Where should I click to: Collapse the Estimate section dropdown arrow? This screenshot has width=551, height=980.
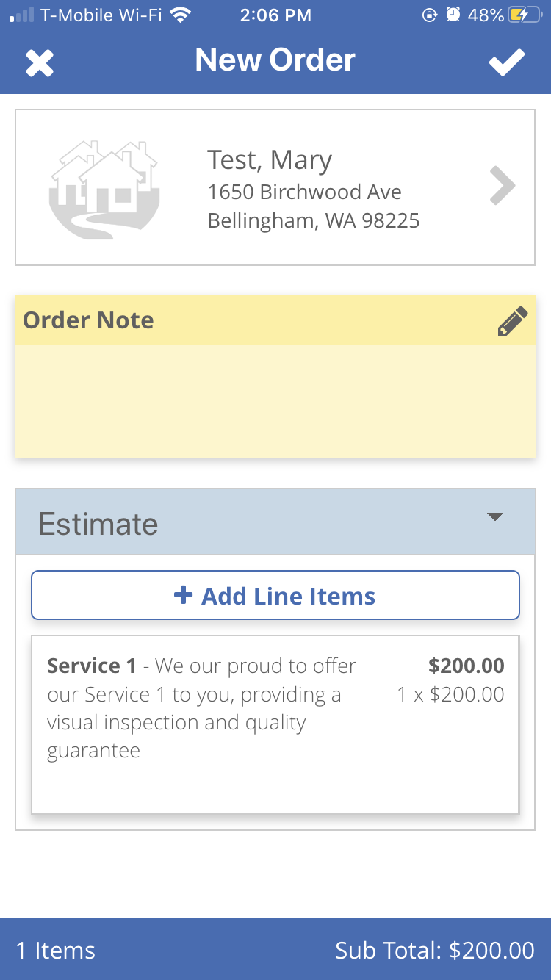pos(495,517)
